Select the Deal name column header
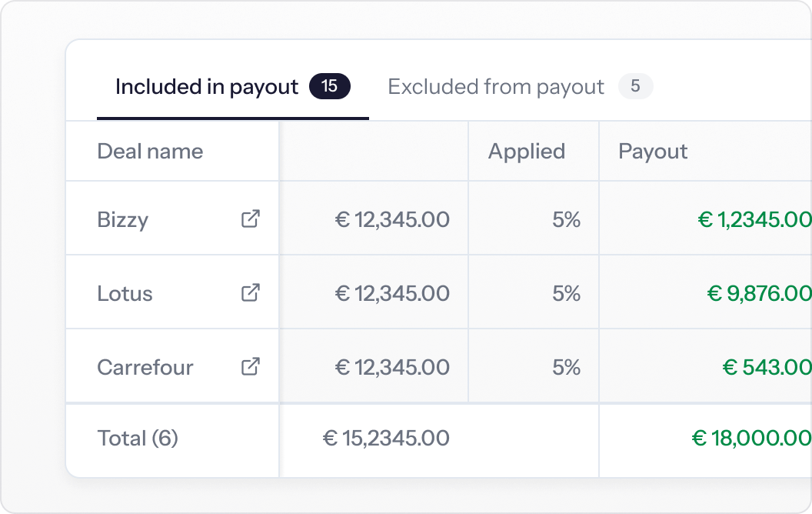812x514 pixels. (x=150, y=152)
